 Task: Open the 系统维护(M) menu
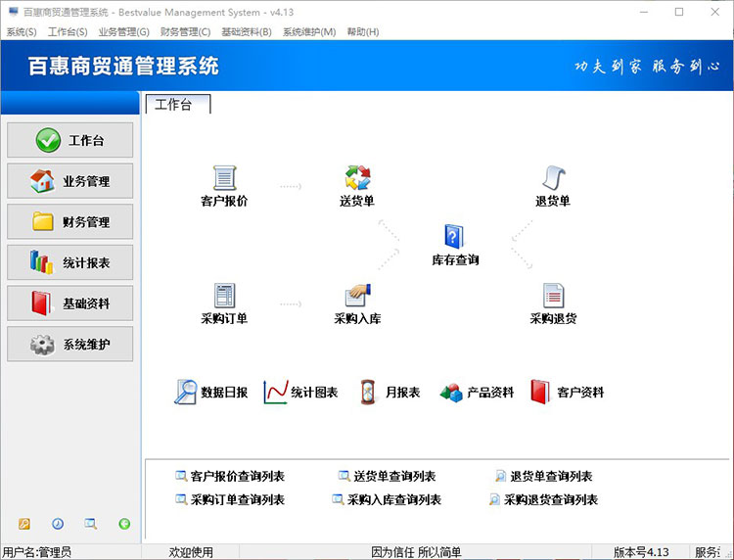pyautogui.click(x=308, y=32)
